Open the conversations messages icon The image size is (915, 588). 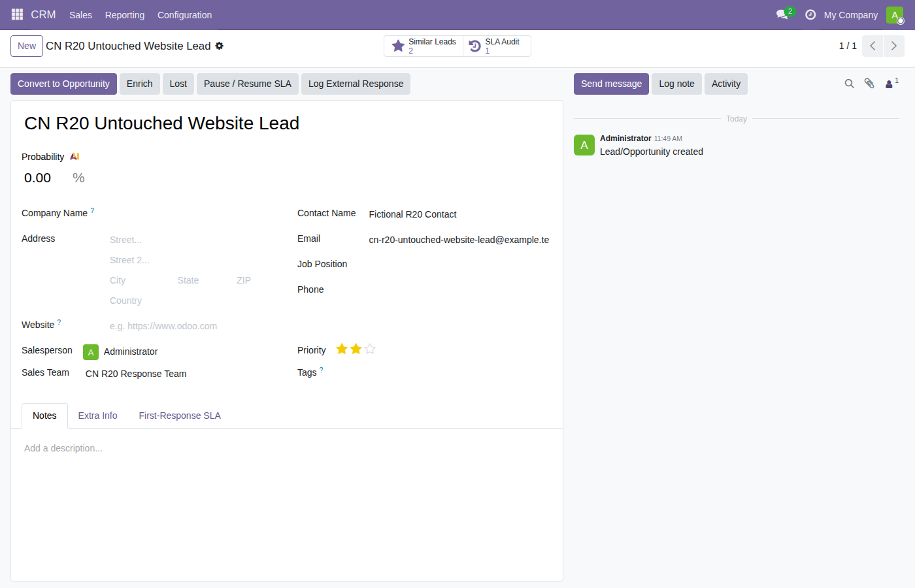(782, 14)
